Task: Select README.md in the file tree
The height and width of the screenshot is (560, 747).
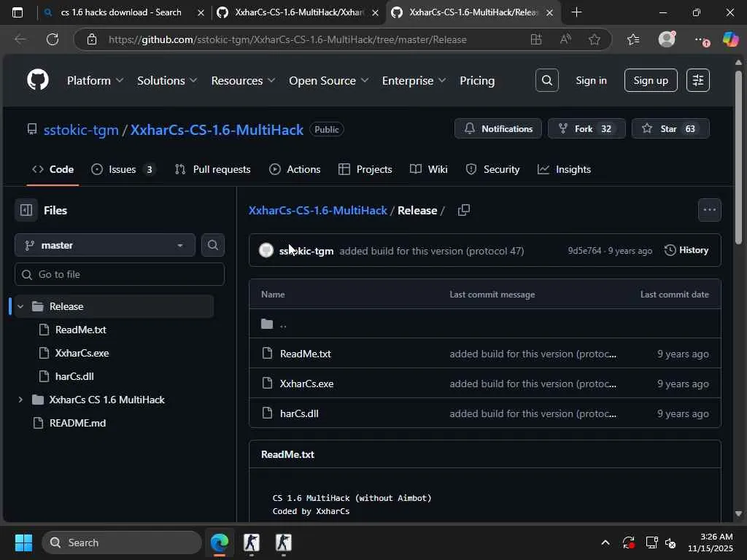Action: point(77,423)
